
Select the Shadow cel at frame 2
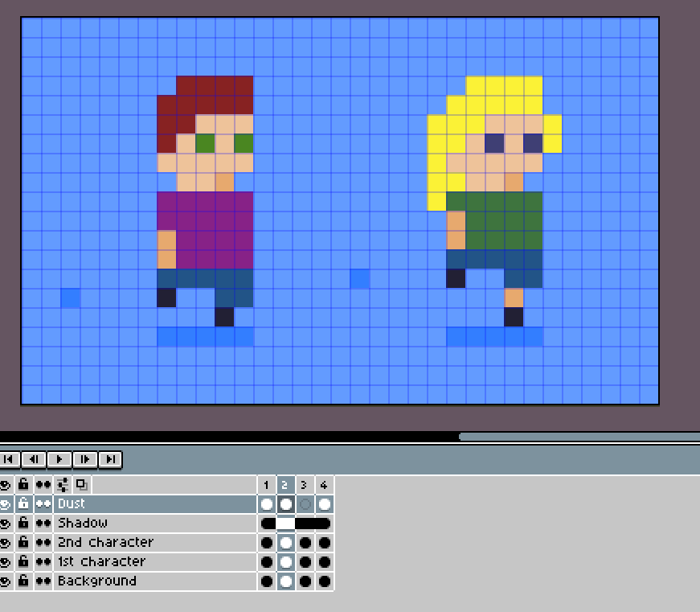tap(286, 523)
